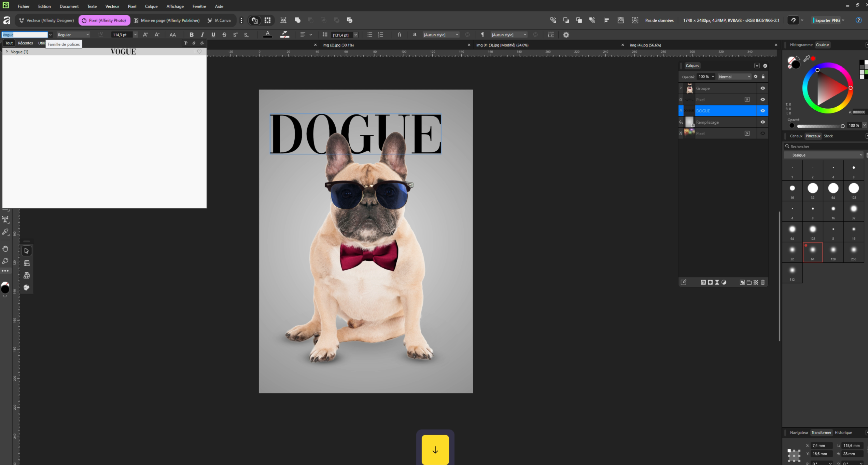Select the Hand pan tool

[5, 248]
